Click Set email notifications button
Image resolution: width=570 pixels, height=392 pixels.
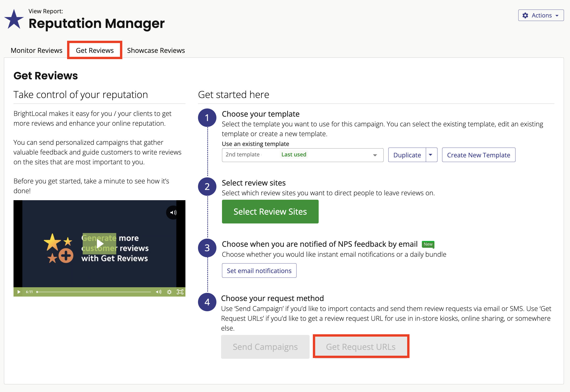(259, 271)
